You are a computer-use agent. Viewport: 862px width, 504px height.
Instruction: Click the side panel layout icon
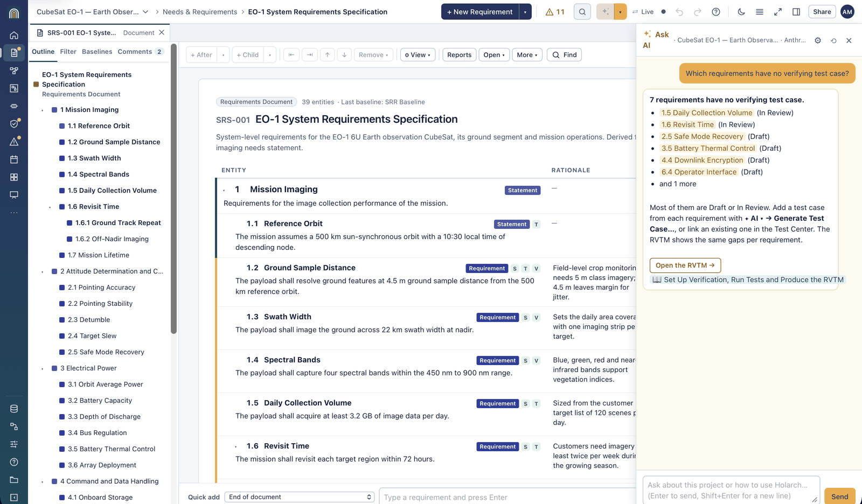(x=796, y=12)
